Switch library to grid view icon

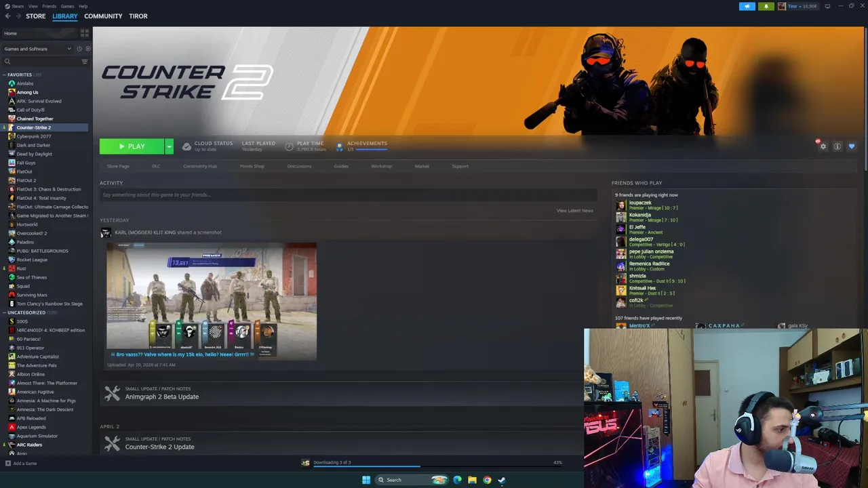tap(85, 33)
